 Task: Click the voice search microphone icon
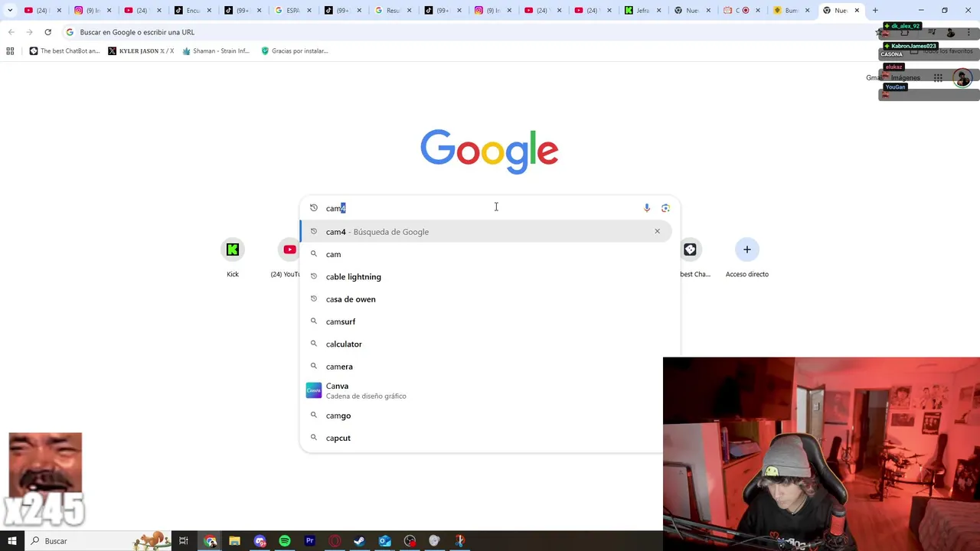coord(647,208)
